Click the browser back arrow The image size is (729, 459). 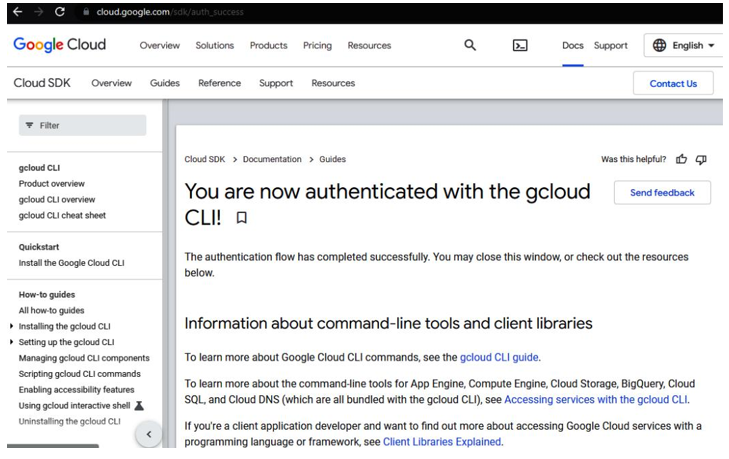(x=18, y=12)
